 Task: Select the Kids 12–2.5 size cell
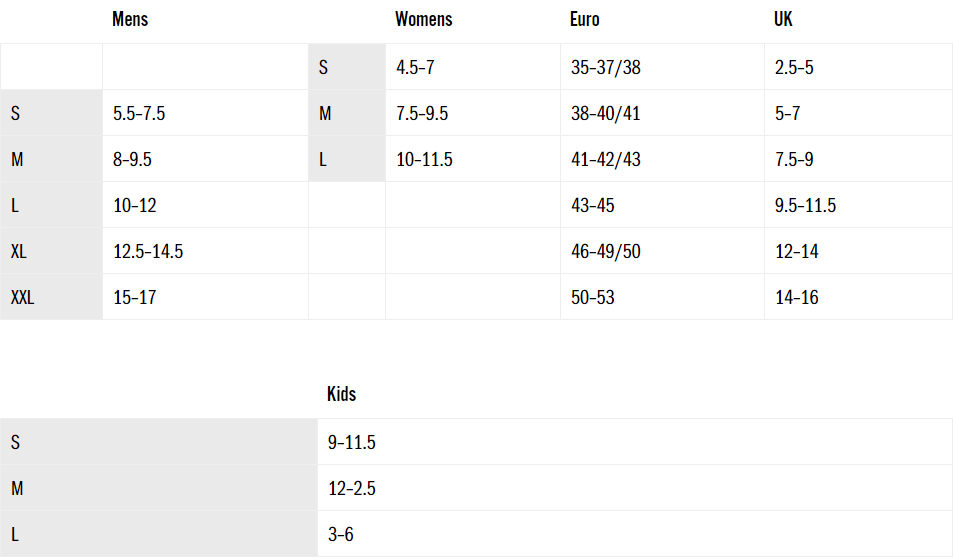[x=351, y=489]
